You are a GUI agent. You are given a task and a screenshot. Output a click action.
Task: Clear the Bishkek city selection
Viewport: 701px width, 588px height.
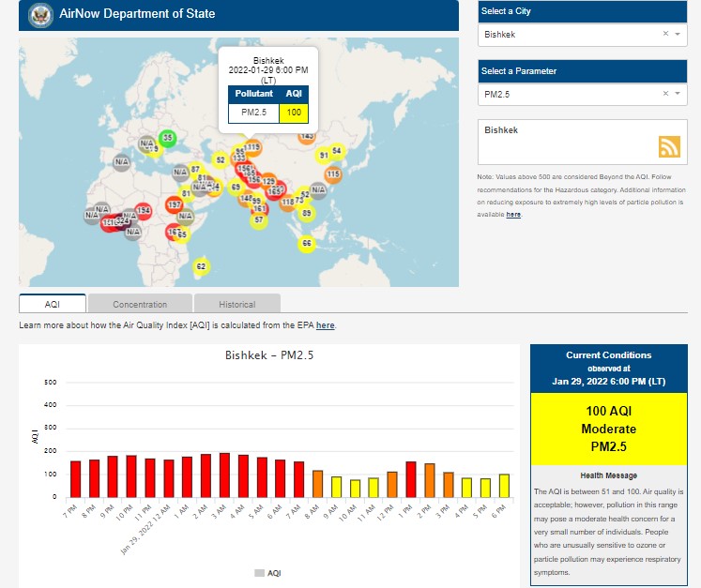pyautogui.click(x=665, y=34)
